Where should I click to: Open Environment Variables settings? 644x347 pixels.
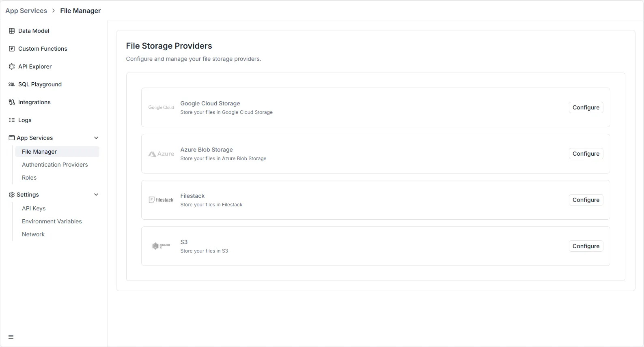click(52, 221)
